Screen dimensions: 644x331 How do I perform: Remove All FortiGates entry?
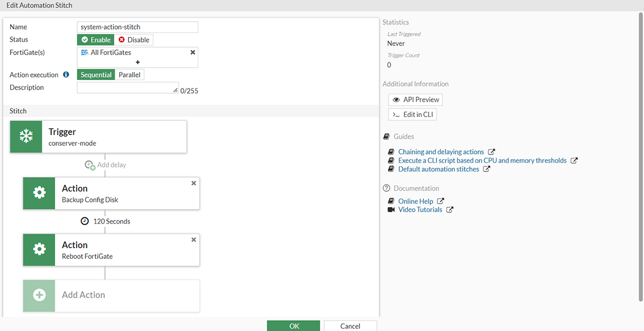(x=193, y=53)
